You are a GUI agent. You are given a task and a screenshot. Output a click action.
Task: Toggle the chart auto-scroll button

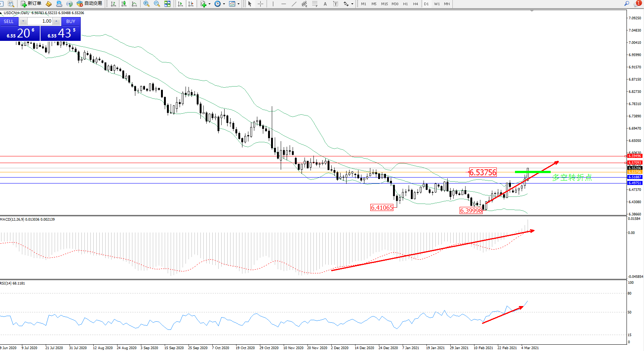pyautogui.click(x=180, y=4)
